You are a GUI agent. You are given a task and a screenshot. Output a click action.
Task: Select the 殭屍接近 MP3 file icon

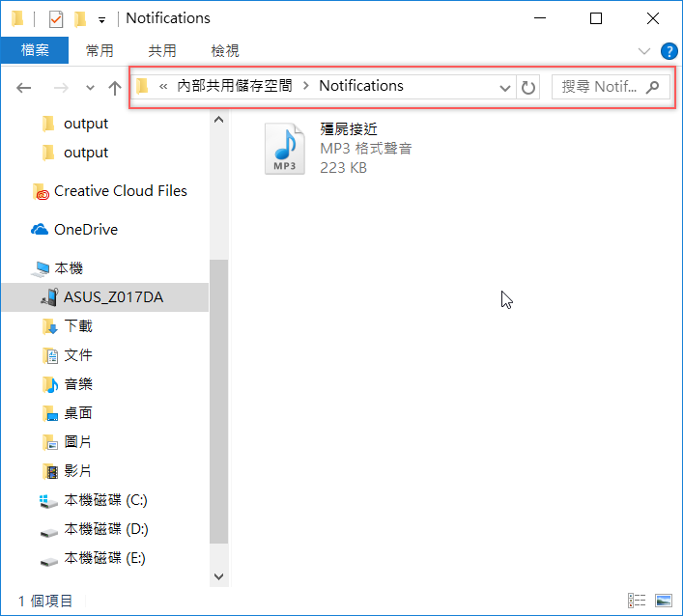tap(285, 149)
